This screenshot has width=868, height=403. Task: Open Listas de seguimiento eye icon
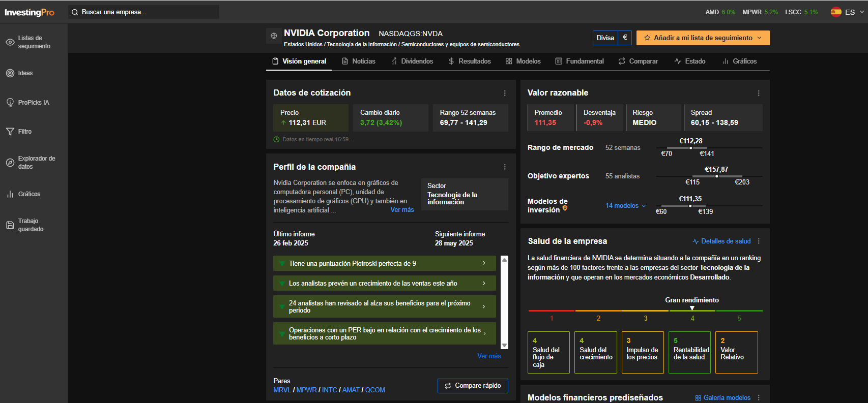10,42
